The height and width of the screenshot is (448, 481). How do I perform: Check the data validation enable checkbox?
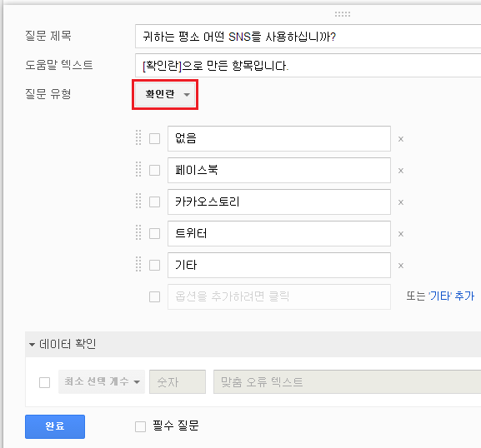pyautogui.click(x=44, y=382)
